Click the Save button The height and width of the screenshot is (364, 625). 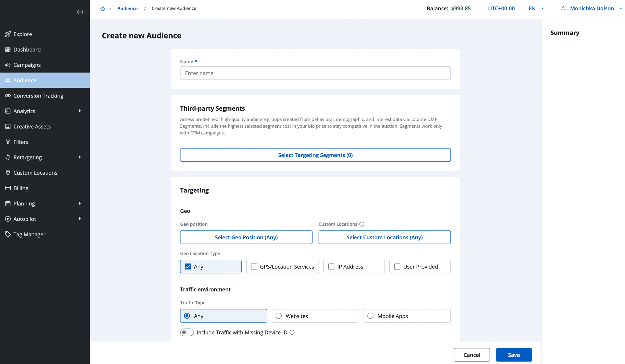point(514,355)
